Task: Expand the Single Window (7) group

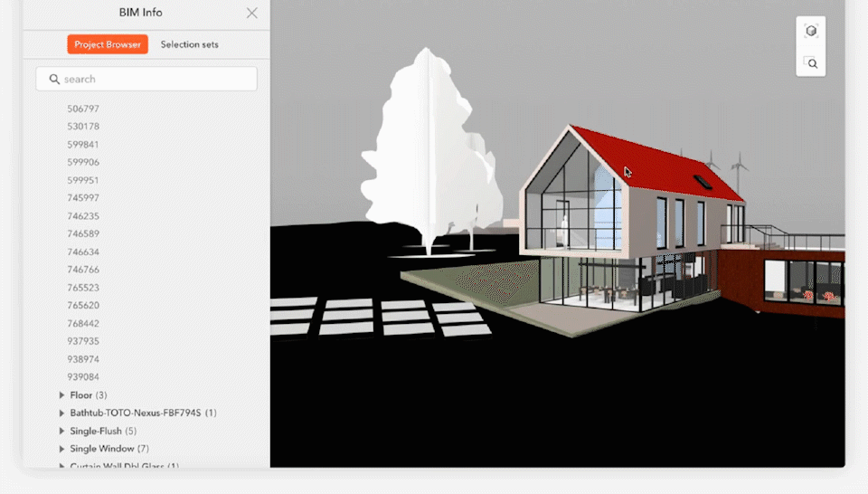Action: click(x=61, y=449)
